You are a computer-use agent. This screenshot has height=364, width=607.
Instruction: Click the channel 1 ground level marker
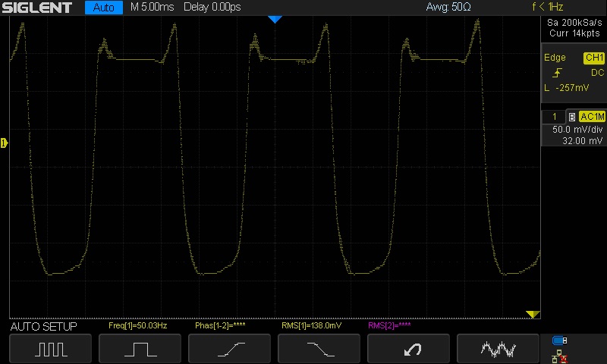click(4, 143)
